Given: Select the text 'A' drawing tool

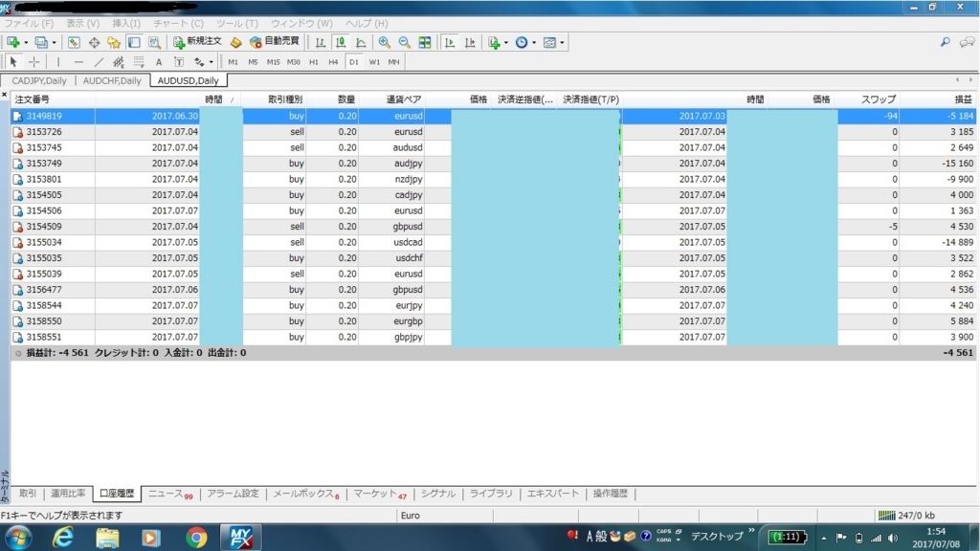Looking at the screenshot, I should (x=159, y=62).
